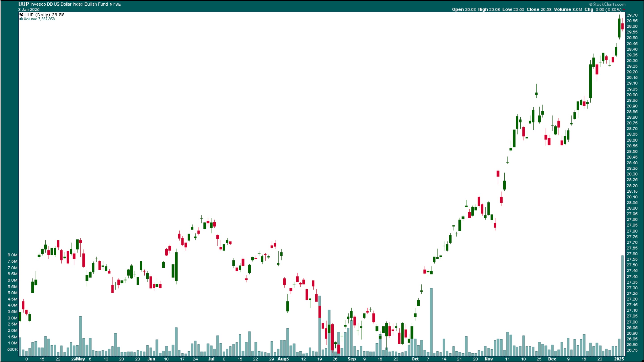Click the volume bars legend icon
The width and height of the screenshot is (644, 362).
tap(21, 19)
